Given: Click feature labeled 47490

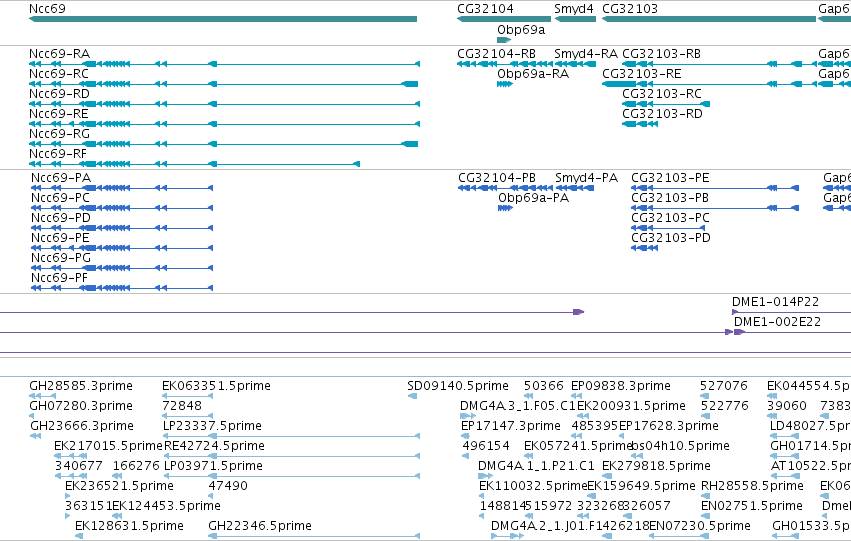Looking at the screenshot, I should (228, 486).
